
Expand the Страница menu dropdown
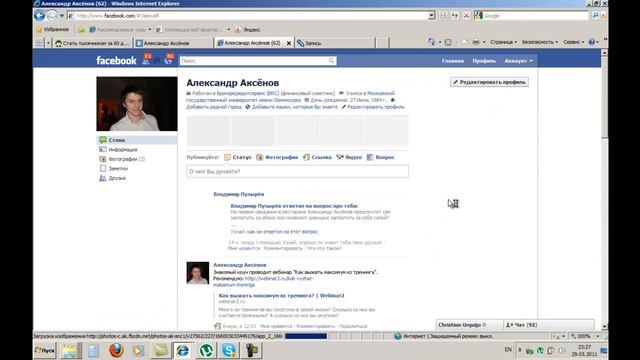[x=503, y=42]
